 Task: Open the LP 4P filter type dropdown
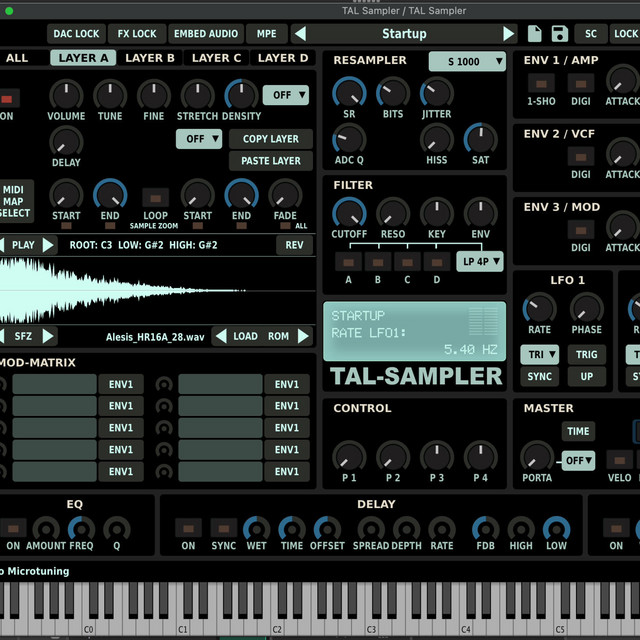point(480,262)
